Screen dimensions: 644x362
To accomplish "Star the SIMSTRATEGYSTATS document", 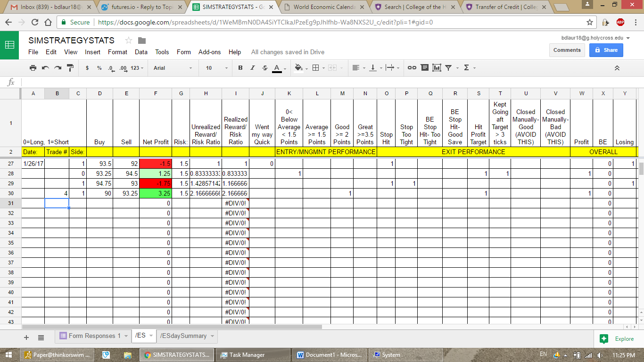I will (x=129, y=41).
